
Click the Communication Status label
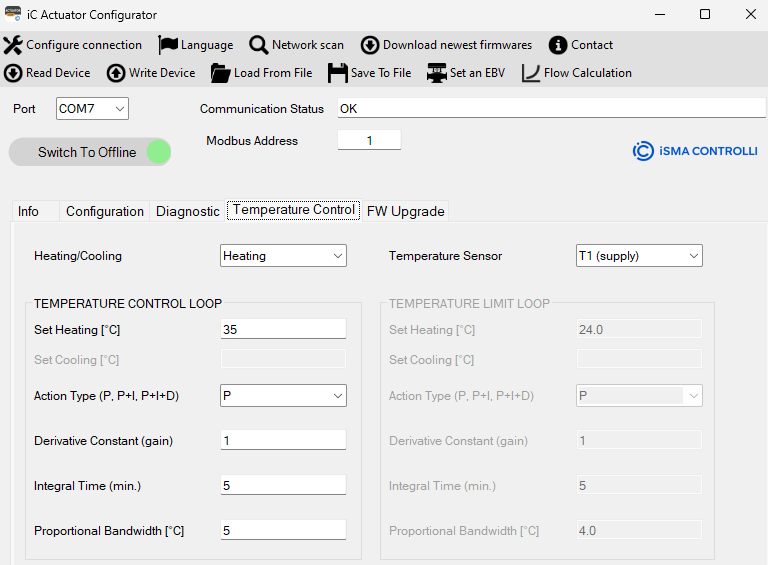click(262, 109)
